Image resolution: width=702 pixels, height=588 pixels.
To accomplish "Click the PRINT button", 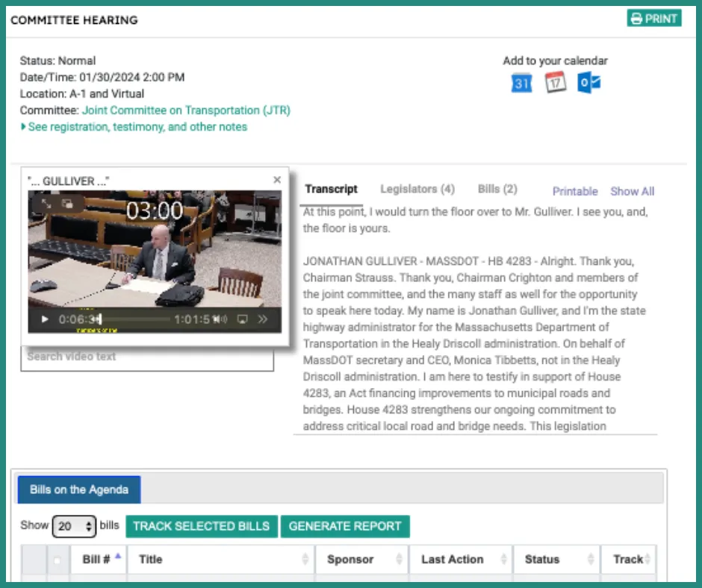I will (x=654, y=19).
